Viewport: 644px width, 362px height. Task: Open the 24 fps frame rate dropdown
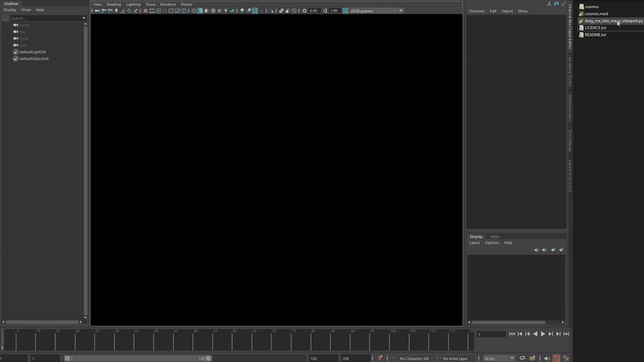(x=499, y=358)
